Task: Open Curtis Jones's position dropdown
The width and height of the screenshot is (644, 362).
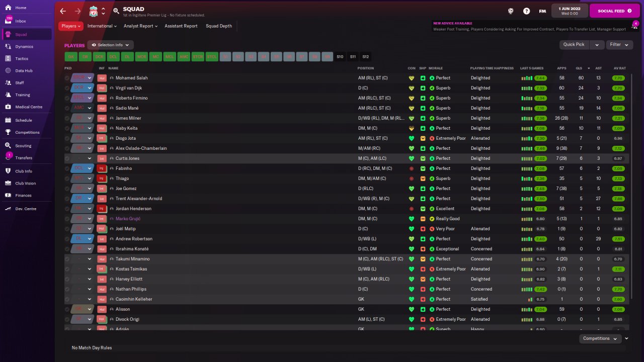Action: pyautogui.click(x=83, y=158)
